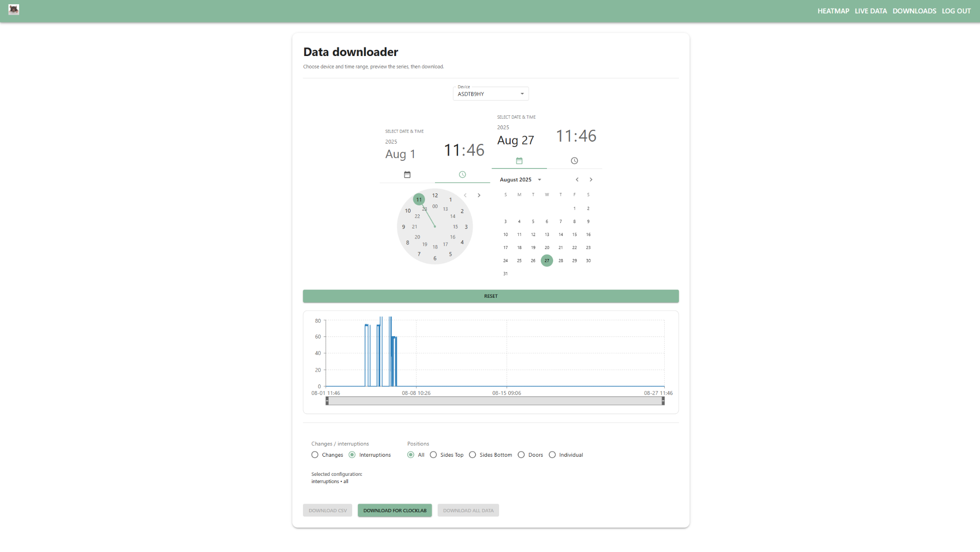
Task: Click the app logo in the header
Action: tap(14, 10)
